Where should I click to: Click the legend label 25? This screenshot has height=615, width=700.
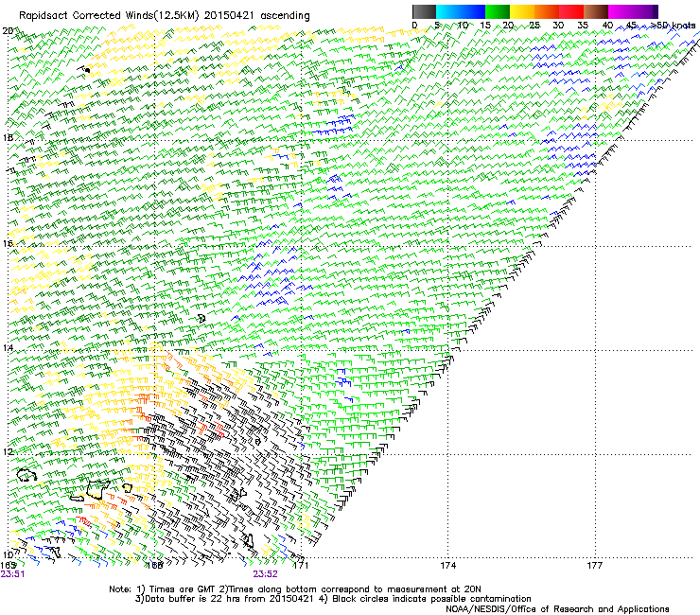534,26
